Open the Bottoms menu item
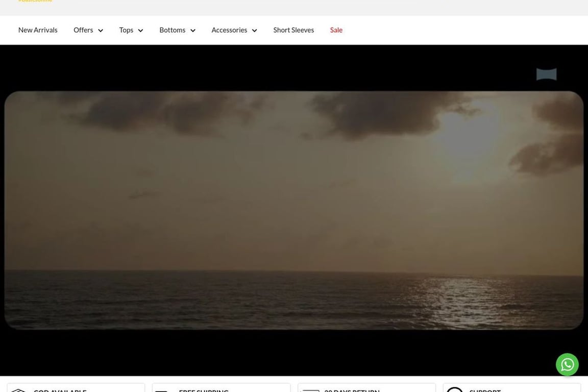Image resolution: width=588 pixels, height=392 pixels. [172, 30]
